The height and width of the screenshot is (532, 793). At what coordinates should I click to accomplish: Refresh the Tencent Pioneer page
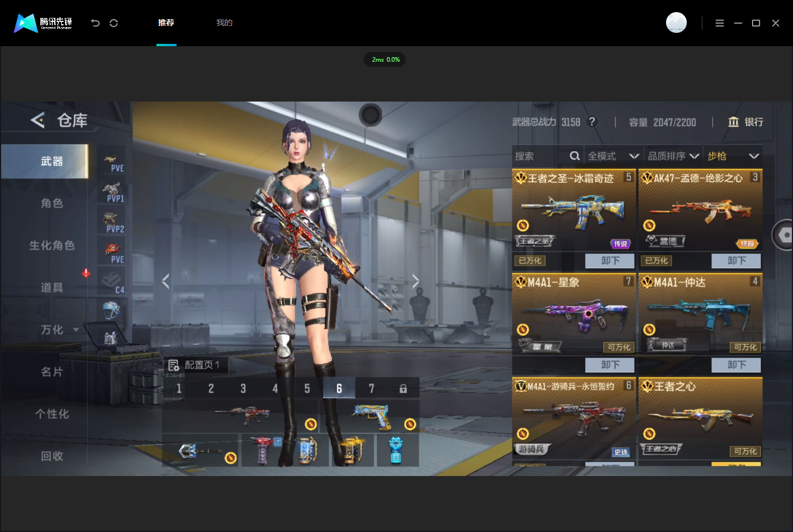(114, 23)
